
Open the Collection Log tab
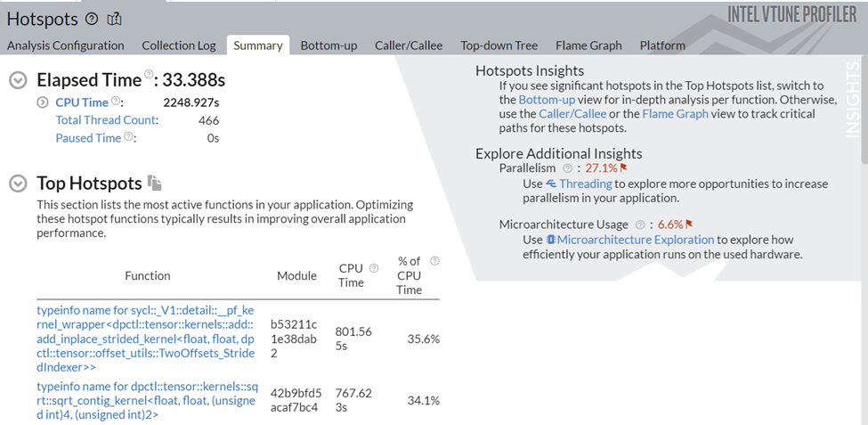pos(178,45)
